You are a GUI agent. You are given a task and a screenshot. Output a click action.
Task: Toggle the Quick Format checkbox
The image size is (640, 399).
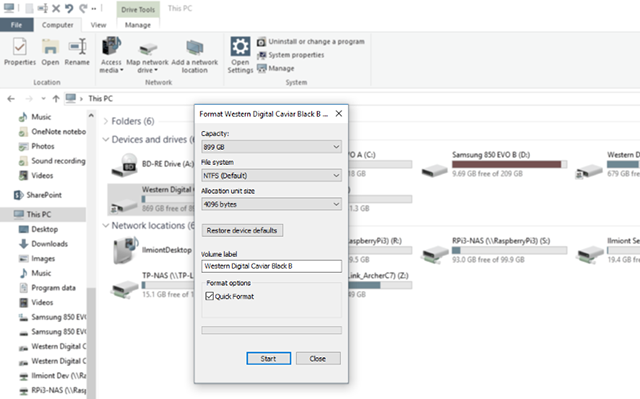[x=210, y=296]
